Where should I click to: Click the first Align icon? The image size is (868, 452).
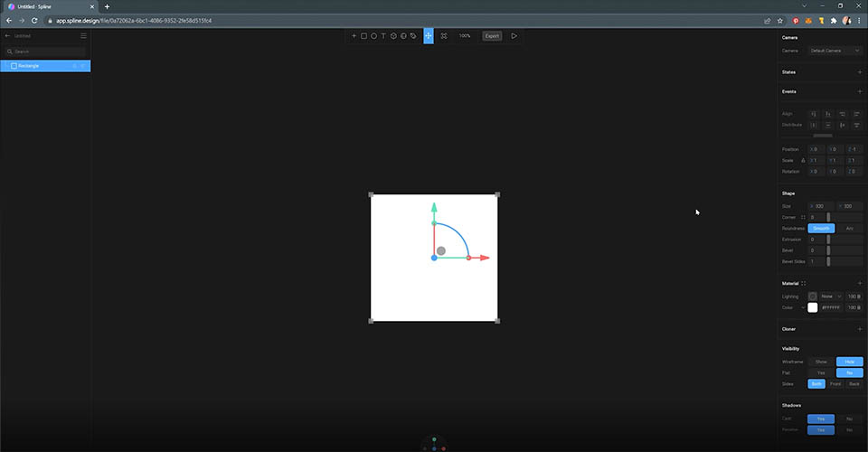[x=814, y=114]
